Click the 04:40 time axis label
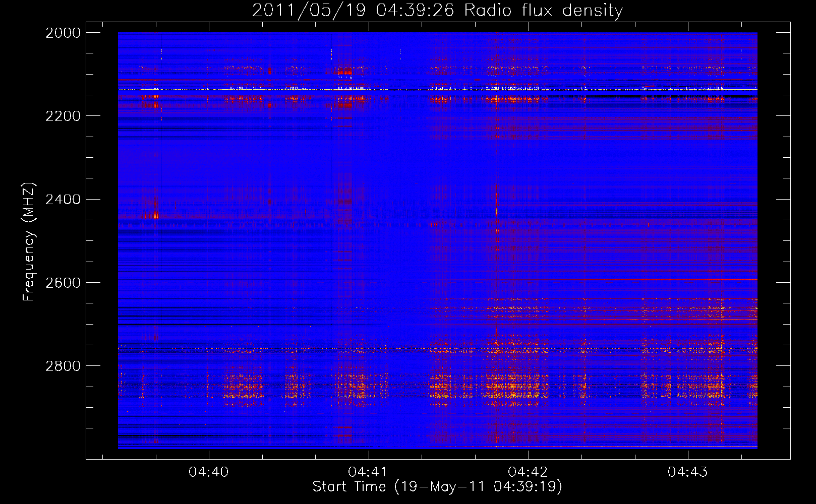The height and width of the screenshot is (504, 816). click(208, 472)
